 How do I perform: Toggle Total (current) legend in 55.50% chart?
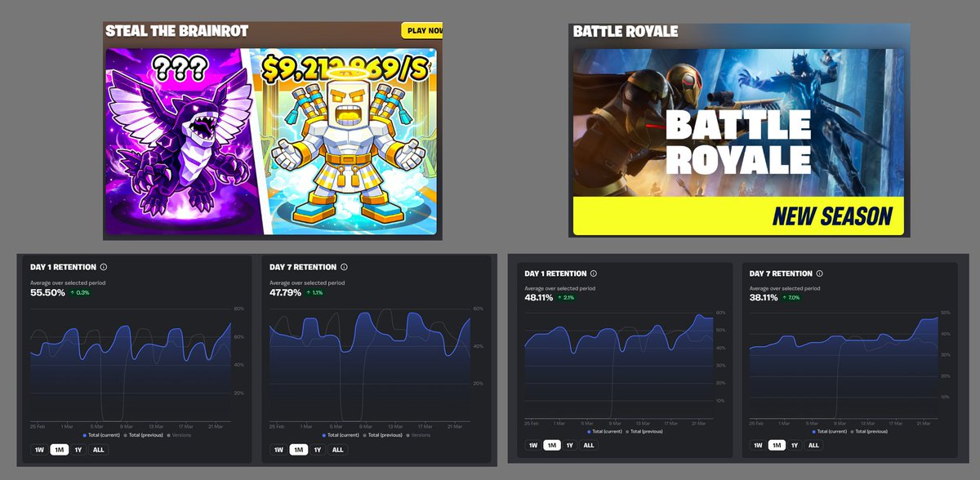click(x=100, y=435)
